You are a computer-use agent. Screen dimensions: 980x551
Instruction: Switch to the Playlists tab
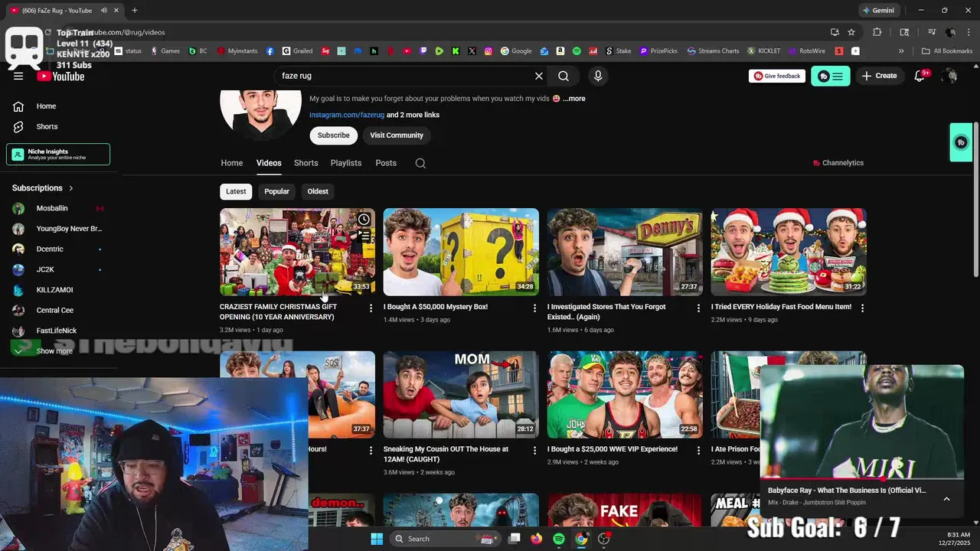tap(346, 163)
